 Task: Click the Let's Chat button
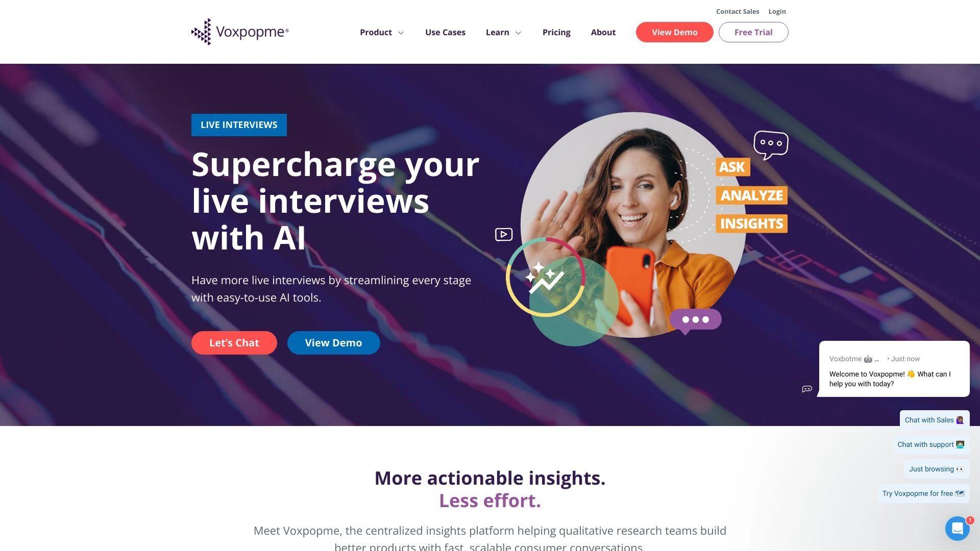[234, 342]
